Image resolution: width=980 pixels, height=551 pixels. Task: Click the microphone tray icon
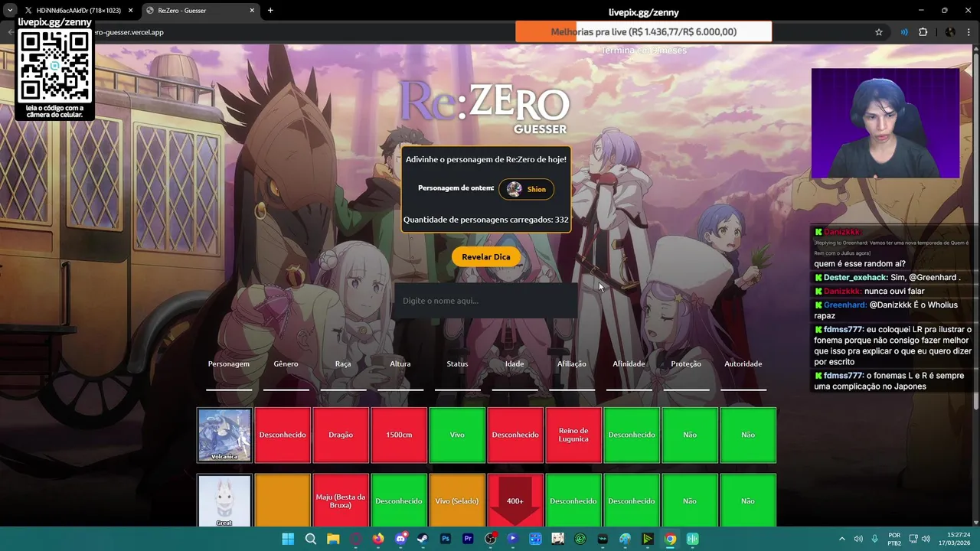[874, 539]
